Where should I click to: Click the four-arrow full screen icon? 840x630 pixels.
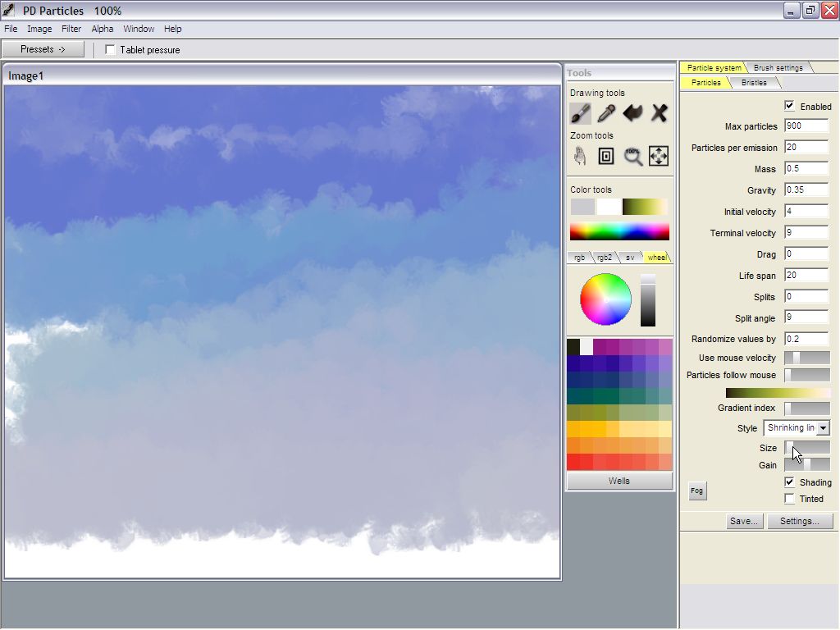point(659,156)
